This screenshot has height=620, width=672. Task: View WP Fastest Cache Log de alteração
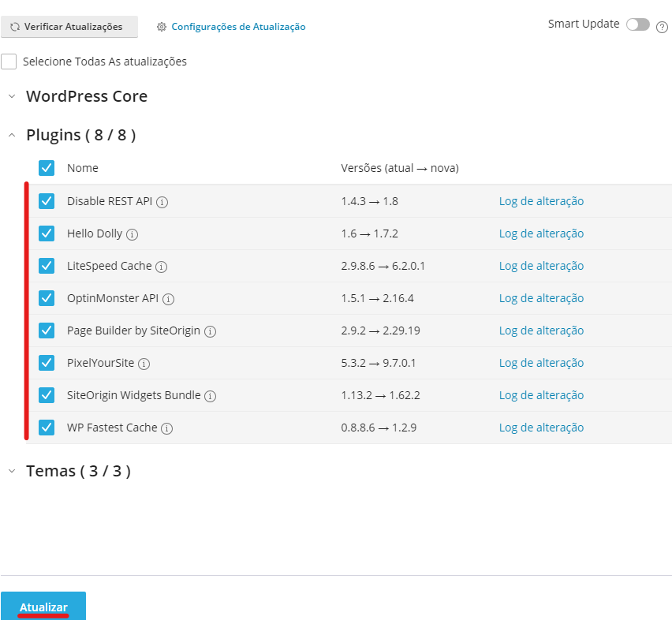pos(541,428)
